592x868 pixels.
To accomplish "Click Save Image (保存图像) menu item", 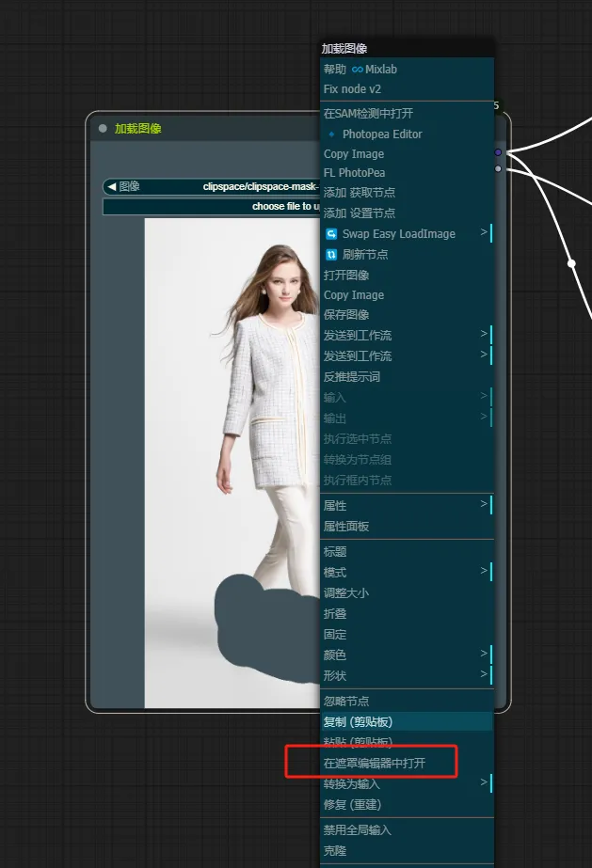I will 346,315.
